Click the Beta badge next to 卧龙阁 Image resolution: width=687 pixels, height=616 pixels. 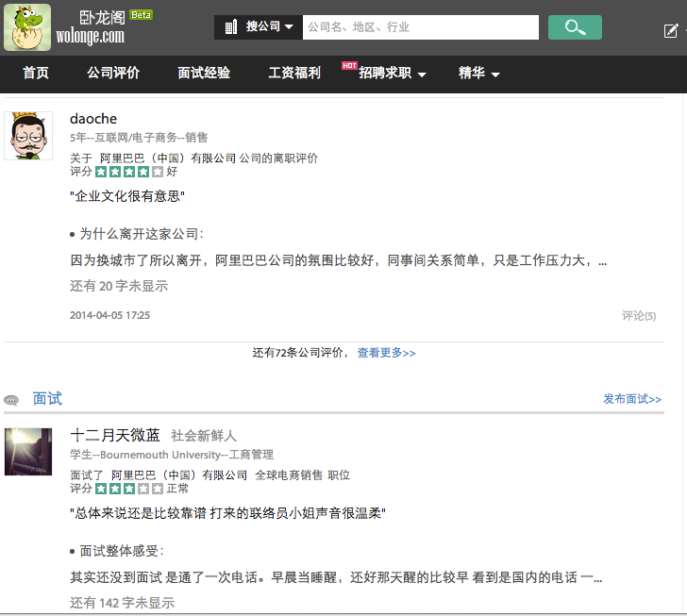141,15
